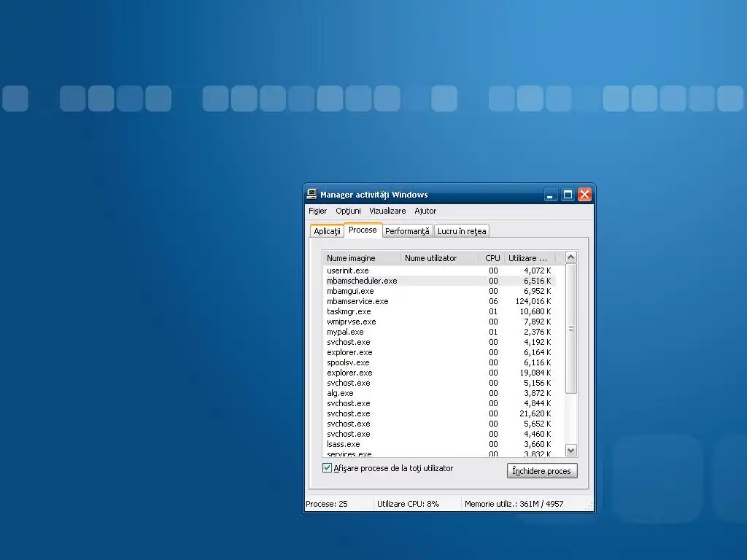Image resolution: width=747 pixels, height=560 pixels.
Task: Sort by Nume imagine column header
Action: [x=362, y=257]
